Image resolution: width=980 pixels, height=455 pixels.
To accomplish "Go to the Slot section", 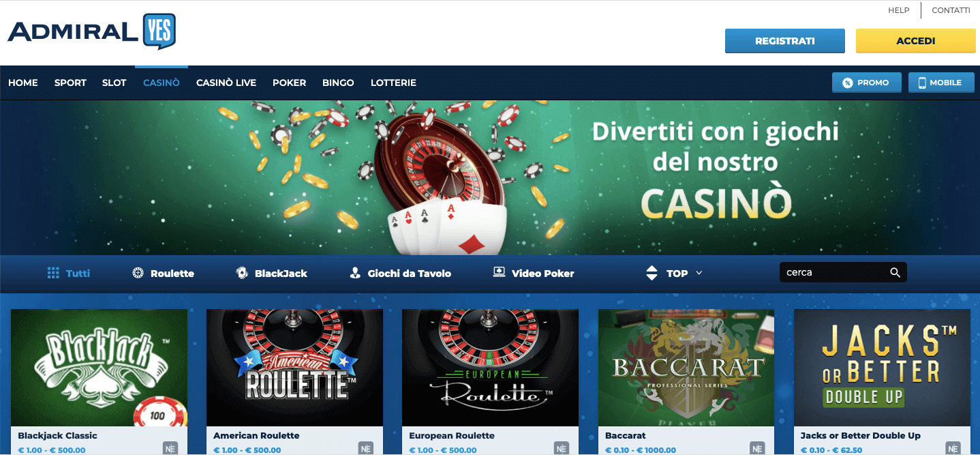I will [114, 83].
